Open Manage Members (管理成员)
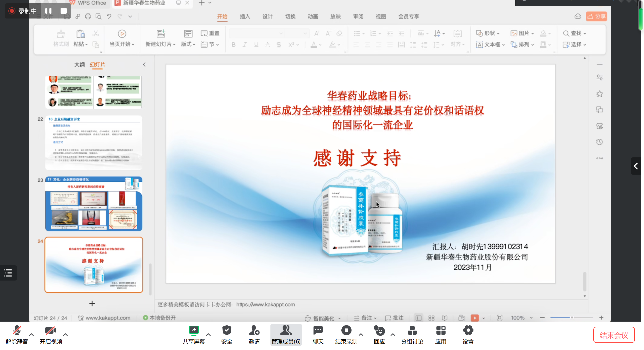 tap(286, 335)
